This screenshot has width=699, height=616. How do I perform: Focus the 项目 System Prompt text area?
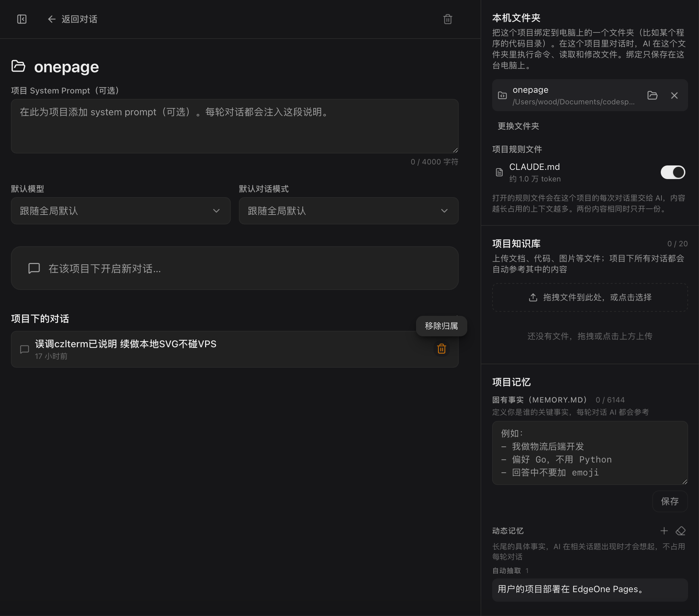tap(234, 126)
